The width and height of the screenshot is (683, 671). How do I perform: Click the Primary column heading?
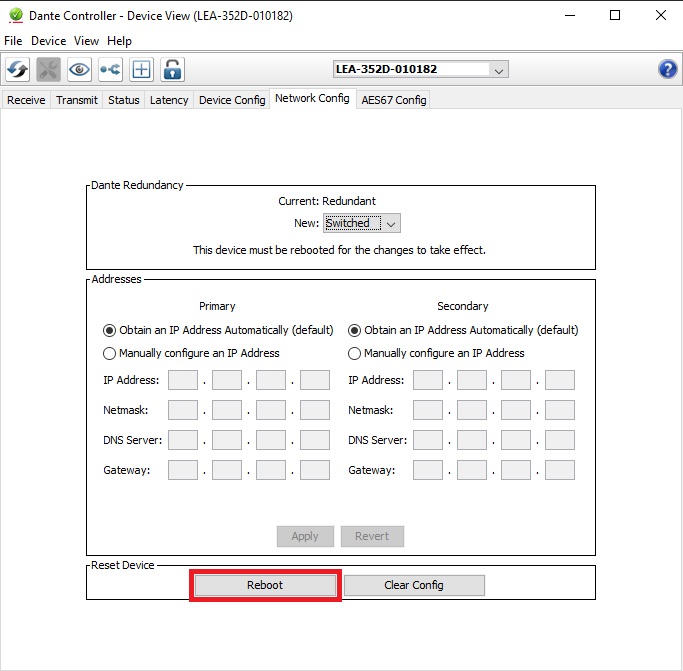(x=217, y=306)
